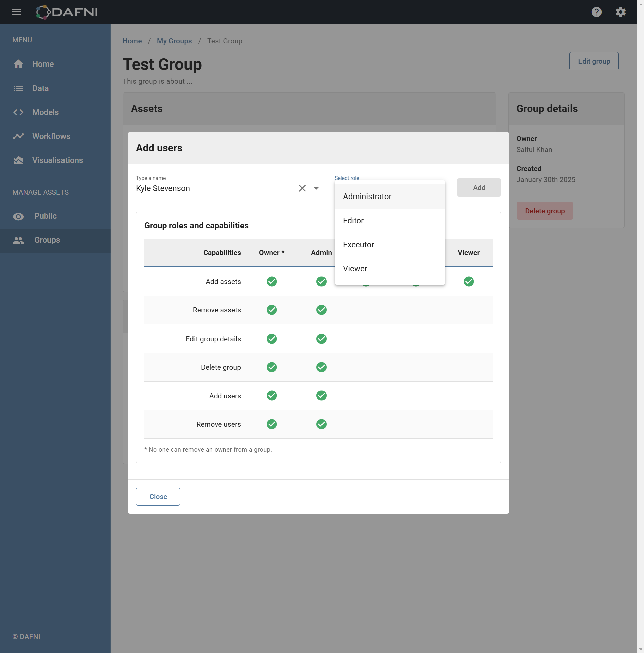
Task: Click the Close button in dialog
Action: 158,497
